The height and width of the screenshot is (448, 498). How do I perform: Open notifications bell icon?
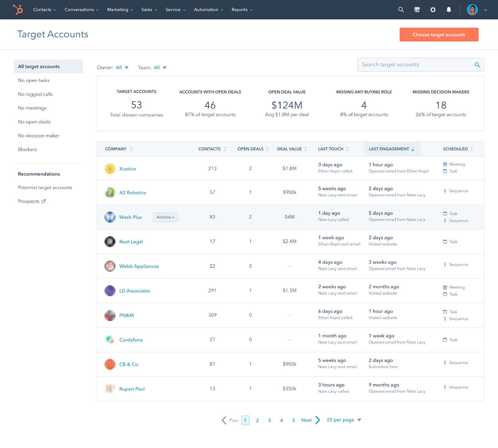pos(449,10)
